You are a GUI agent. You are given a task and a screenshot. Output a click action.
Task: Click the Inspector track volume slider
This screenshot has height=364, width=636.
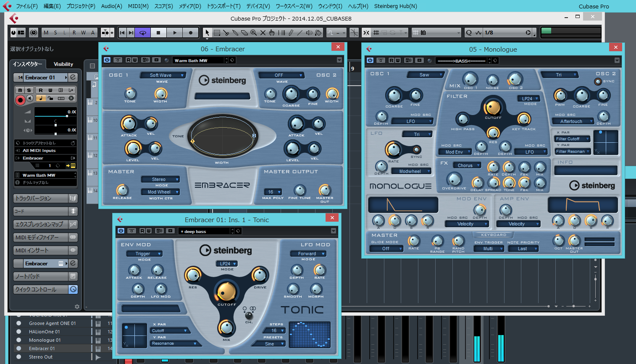click(x=55, y=116)
